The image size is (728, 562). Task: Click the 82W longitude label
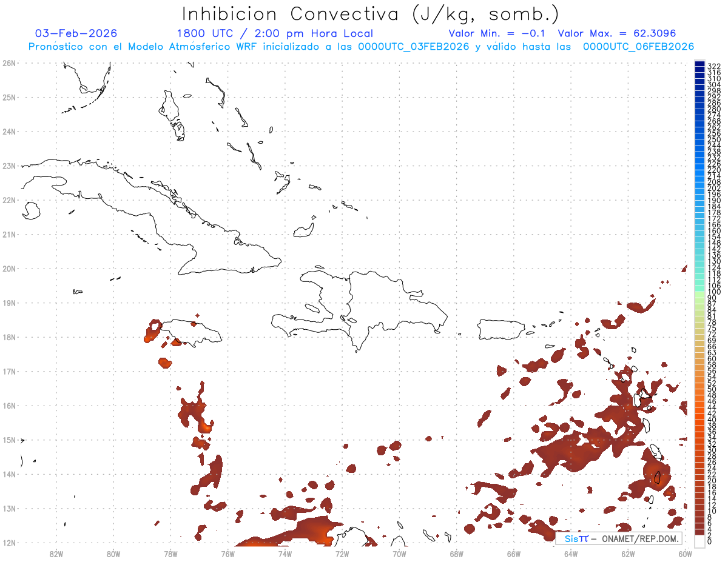point(56,554)
